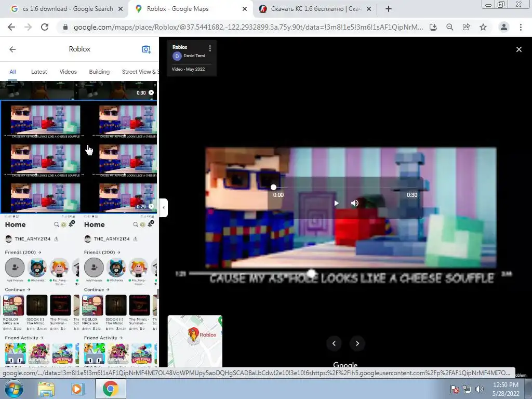
Task: Open the Windows Start menu
Action: (14, 389)
